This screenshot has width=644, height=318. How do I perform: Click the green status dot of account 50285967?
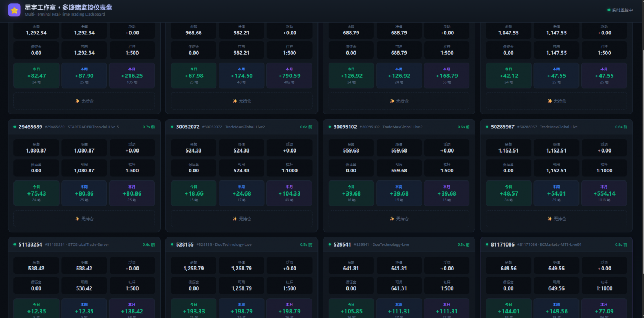click(487, 127)
